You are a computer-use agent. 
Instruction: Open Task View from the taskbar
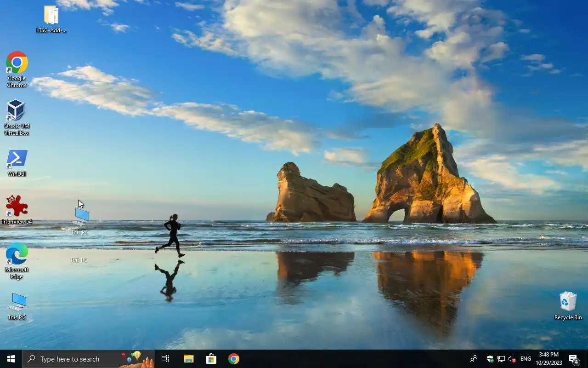[165, 359]
